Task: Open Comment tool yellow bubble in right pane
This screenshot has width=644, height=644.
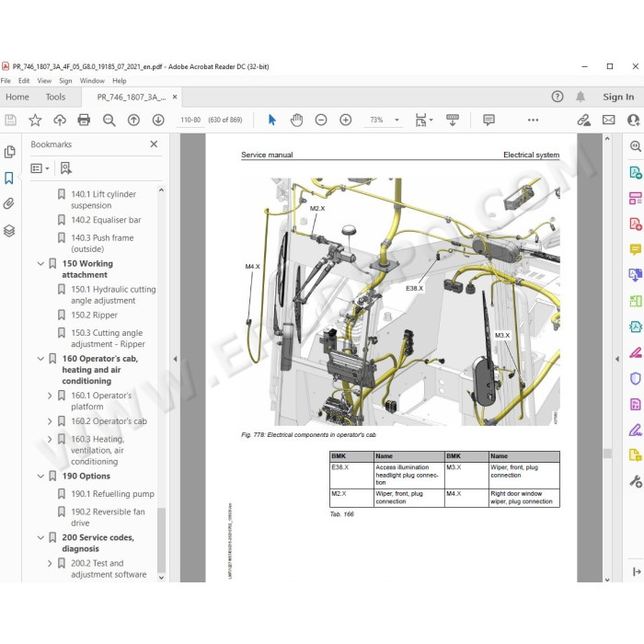Action: [636, 249]
